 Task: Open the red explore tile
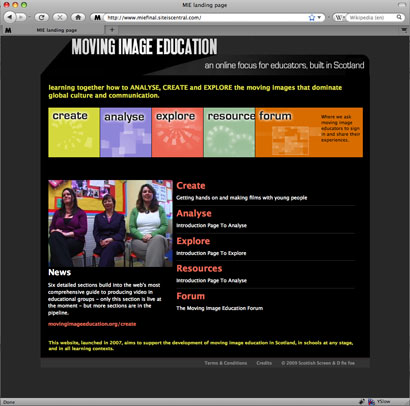[x=177, y=132]
